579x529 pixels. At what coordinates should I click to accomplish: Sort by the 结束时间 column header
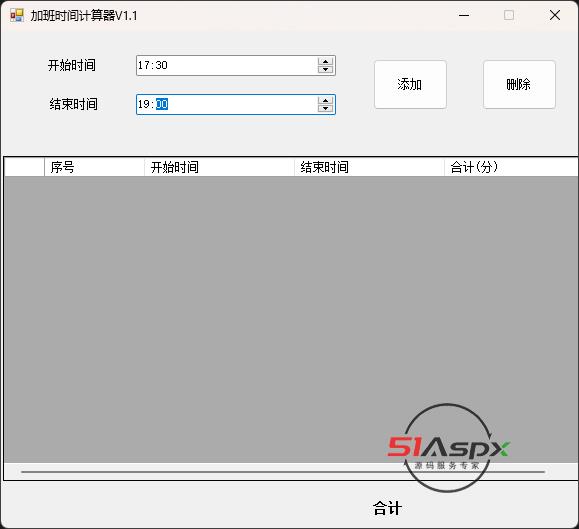[369, 167]
